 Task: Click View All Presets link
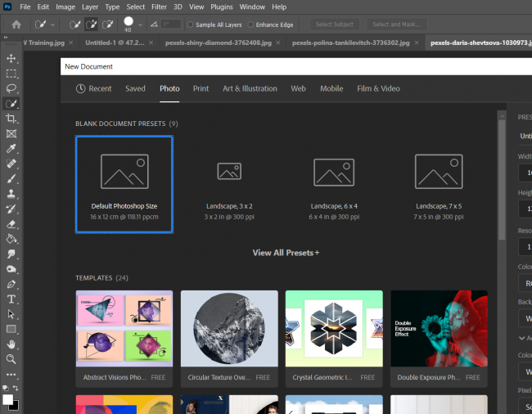(x=286, y=253)
